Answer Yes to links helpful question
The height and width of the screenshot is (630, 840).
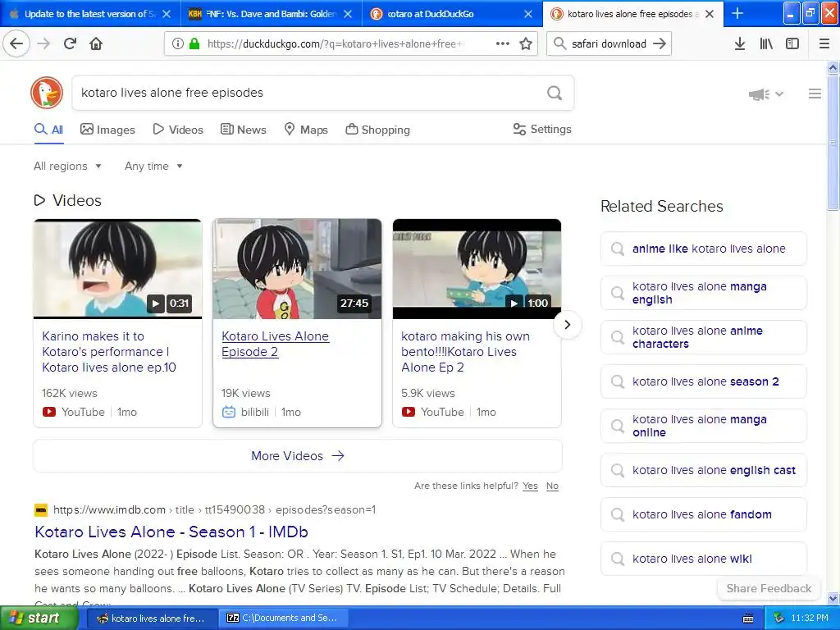(x=531, y=486)
